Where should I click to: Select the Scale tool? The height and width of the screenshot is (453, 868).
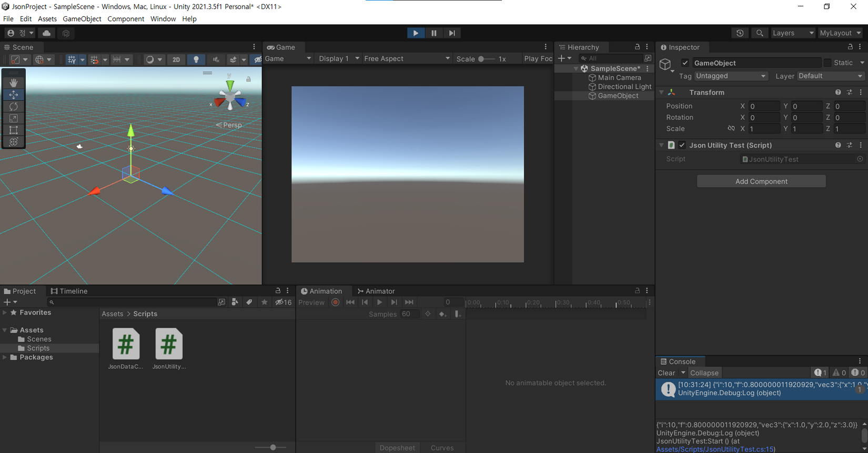[14, 118]
